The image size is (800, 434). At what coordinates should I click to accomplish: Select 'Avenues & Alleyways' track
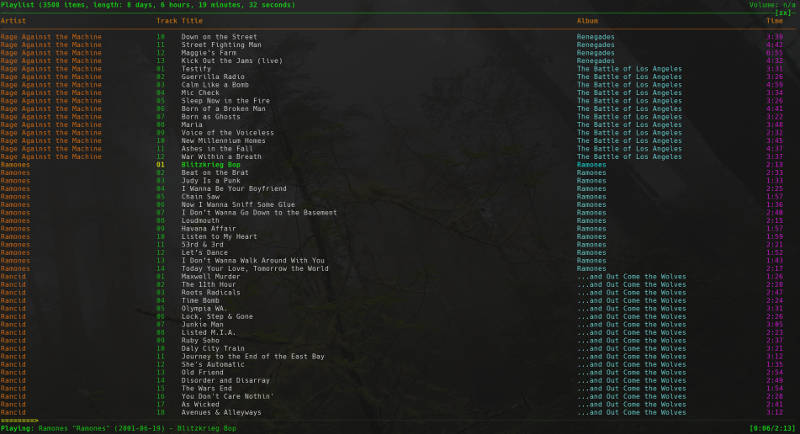click(221, 412)
